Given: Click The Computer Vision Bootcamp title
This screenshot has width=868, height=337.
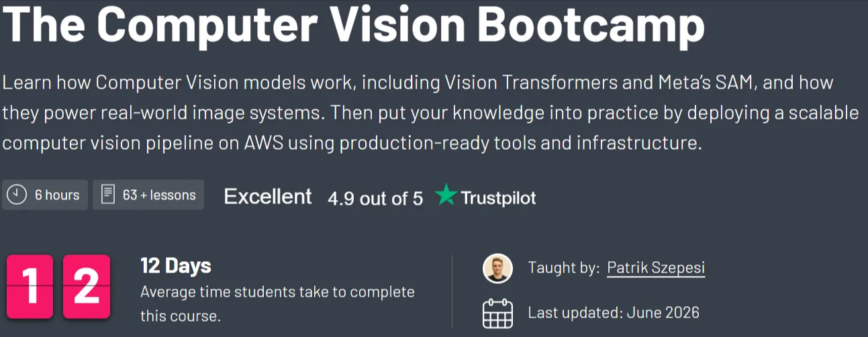Looking at the screenshot, I should coord(354,26).
